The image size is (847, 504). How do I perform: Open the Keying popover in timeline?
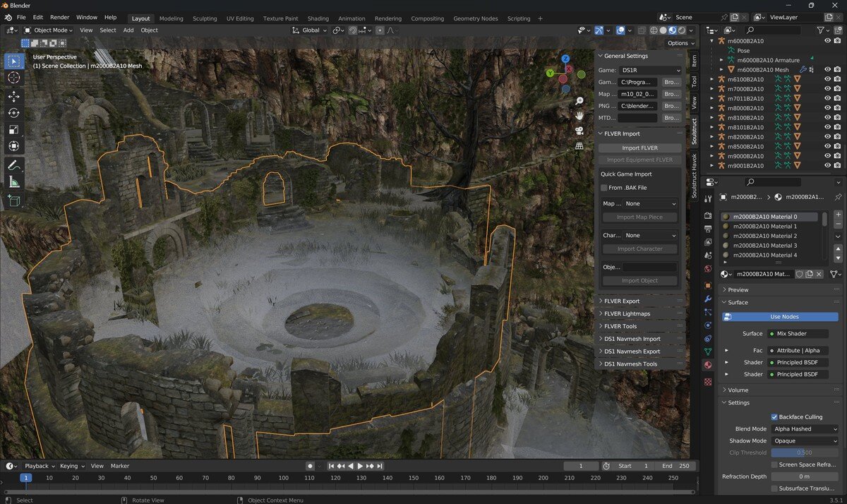71,466
